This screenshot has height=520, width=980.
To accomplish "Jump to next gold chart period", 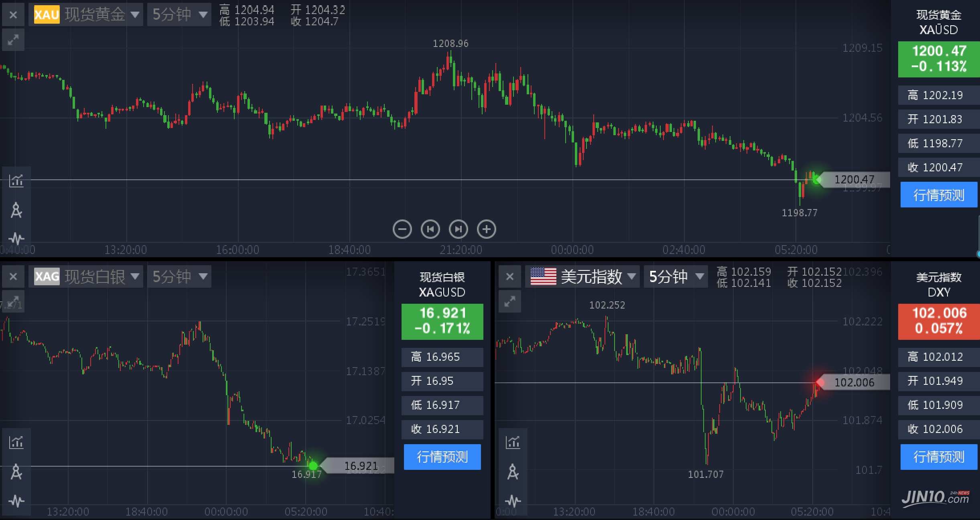I will point(459,229).
